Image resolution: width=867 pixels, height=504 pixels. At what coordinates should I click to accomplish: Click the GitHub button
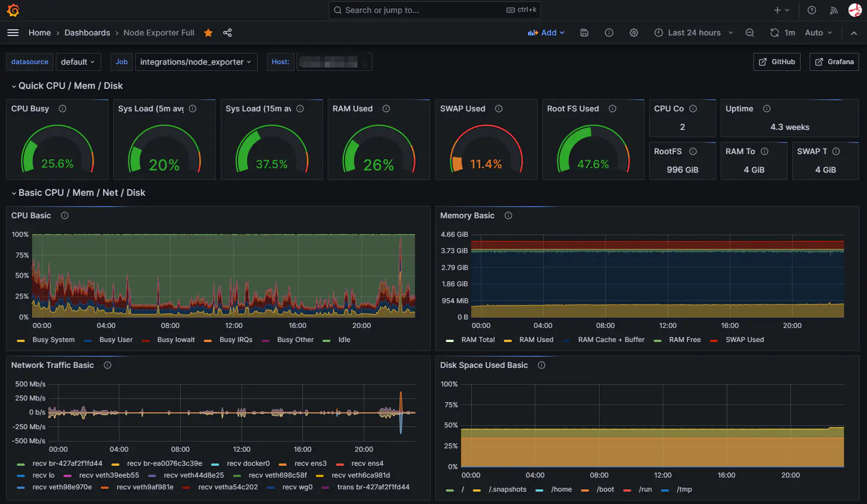click(x=777, y=62)
